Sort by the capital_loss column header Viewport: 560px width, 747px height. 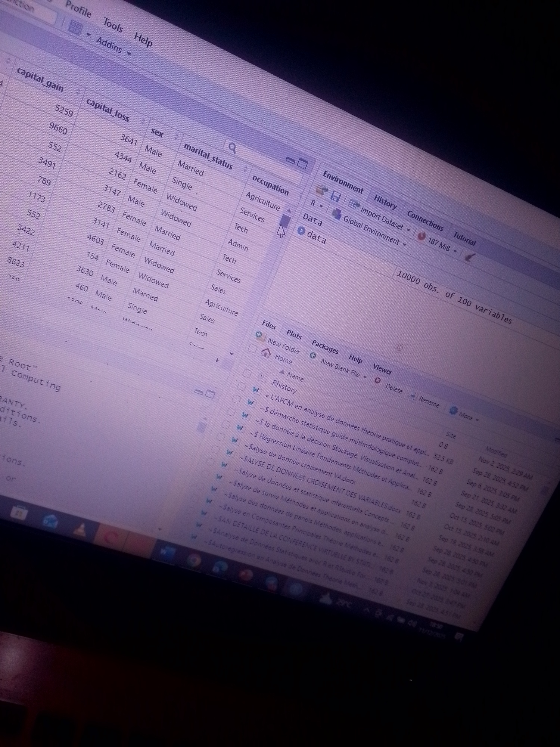pyautogui.click(x=108, y=110)
